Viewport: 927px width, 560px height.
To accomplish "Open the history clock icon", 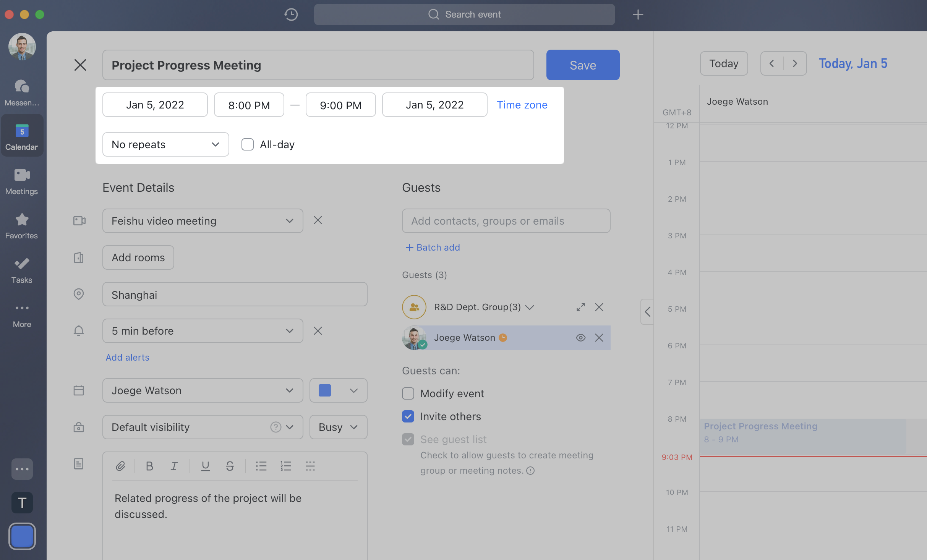I will pyautogui.click(x=291, y=15).
